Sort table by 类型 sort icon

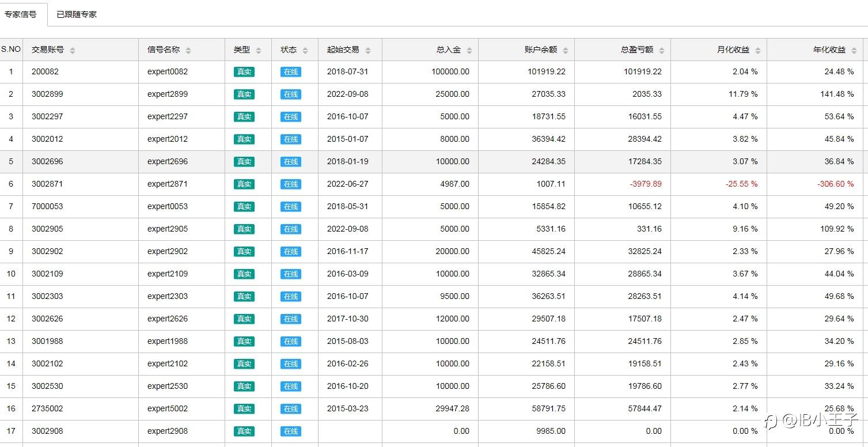259,51
